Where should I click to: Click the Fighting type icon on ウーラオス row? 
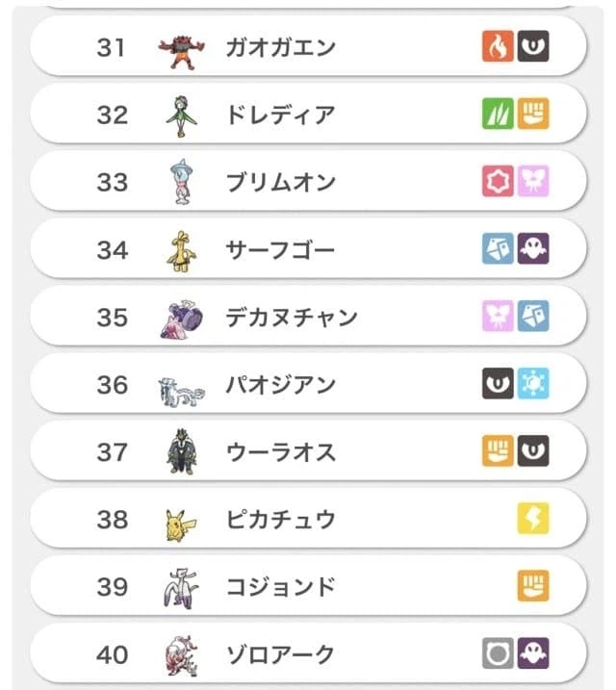tap(498, 451)
